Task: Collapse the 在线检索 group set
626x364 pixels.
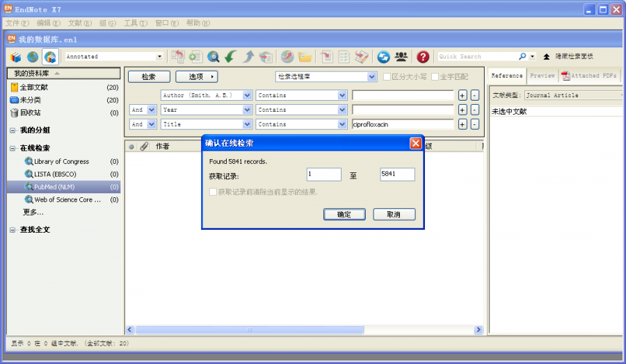Action: [13, 149]
